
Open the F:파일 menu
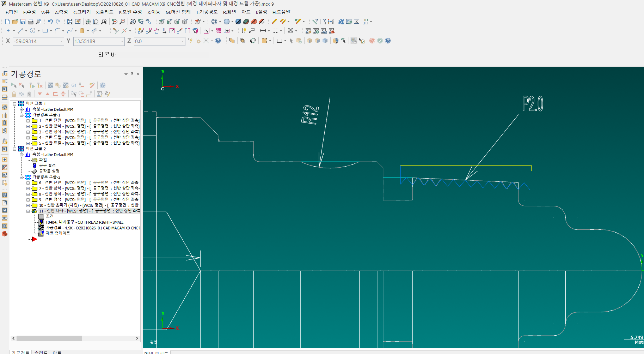tap(12, 12)
